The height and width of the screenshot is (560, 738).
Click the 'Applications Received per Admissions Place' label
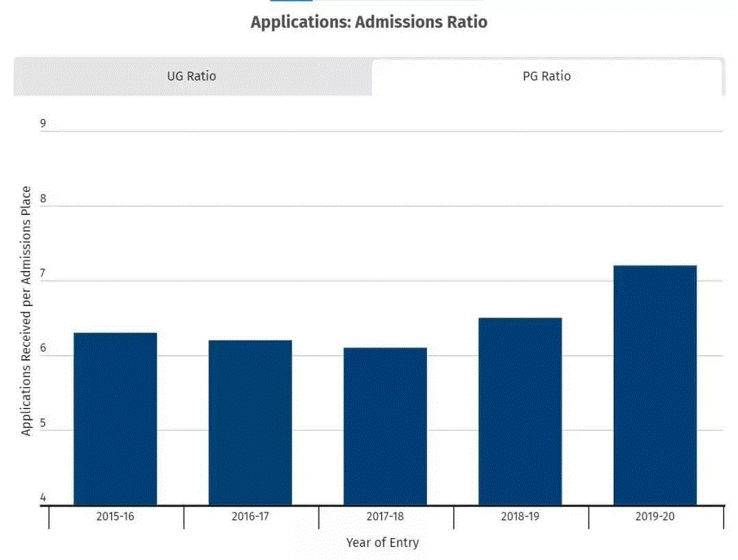point(26,311)
